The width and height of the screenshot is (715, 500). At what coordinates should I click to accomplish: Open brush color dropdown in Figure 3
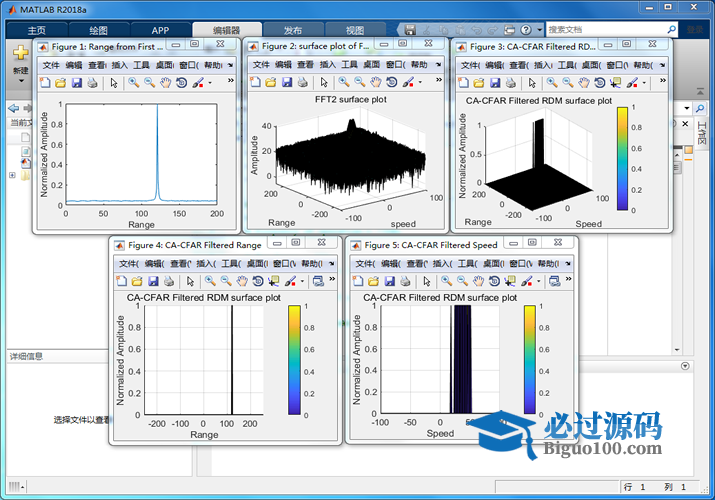point(644,83)
